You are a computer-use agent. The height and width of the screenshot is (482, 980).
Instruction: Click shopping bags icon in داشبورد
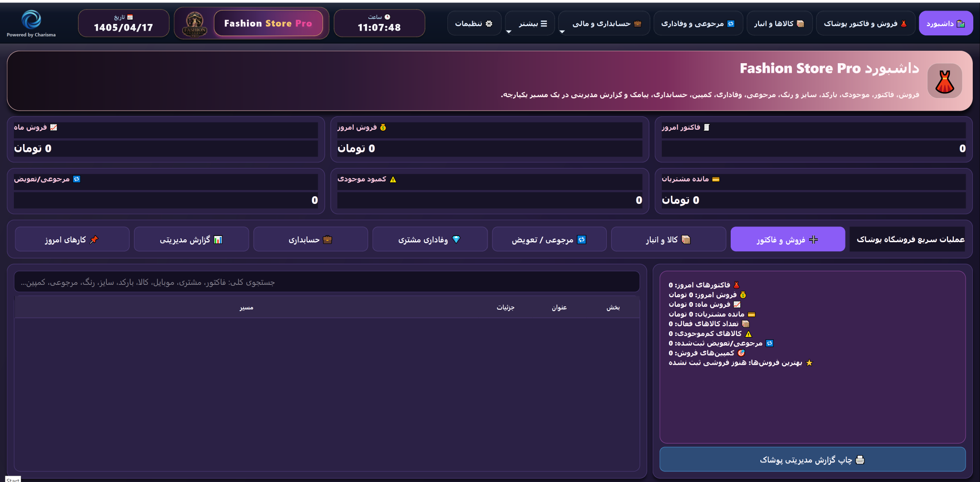point(960,23)
